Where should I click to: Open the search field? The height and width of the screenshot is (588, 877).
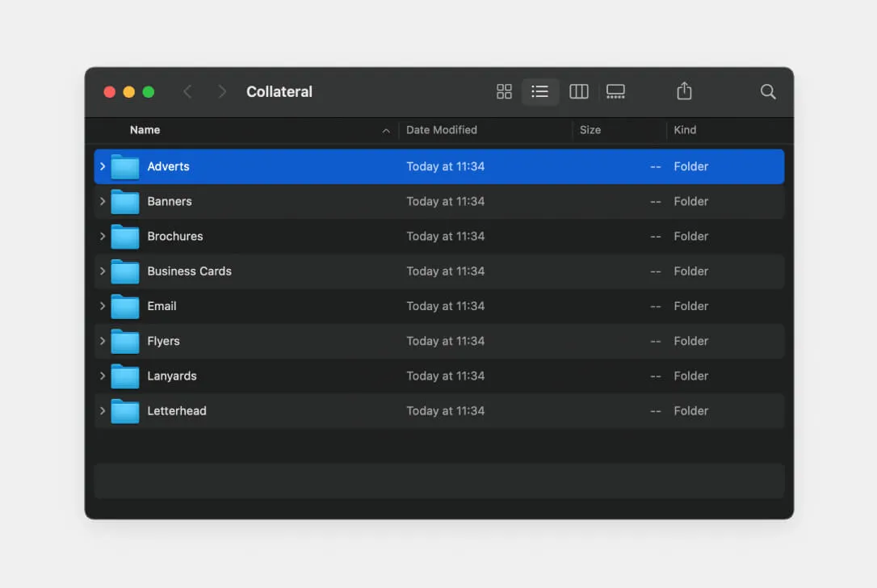pyautogui.click(x=768, y=92)
